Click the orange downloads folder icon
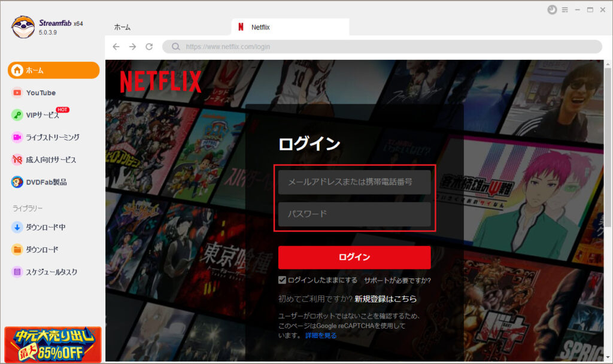The width and height of the screenshot is (613, 364). click(x=17, y=250)
